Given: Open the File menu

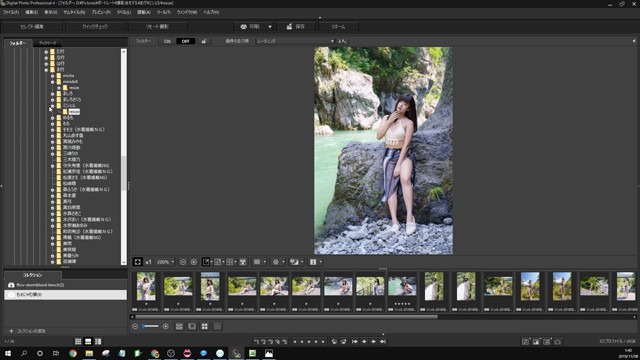Looking at the screenshot, I should pos(11,12).
